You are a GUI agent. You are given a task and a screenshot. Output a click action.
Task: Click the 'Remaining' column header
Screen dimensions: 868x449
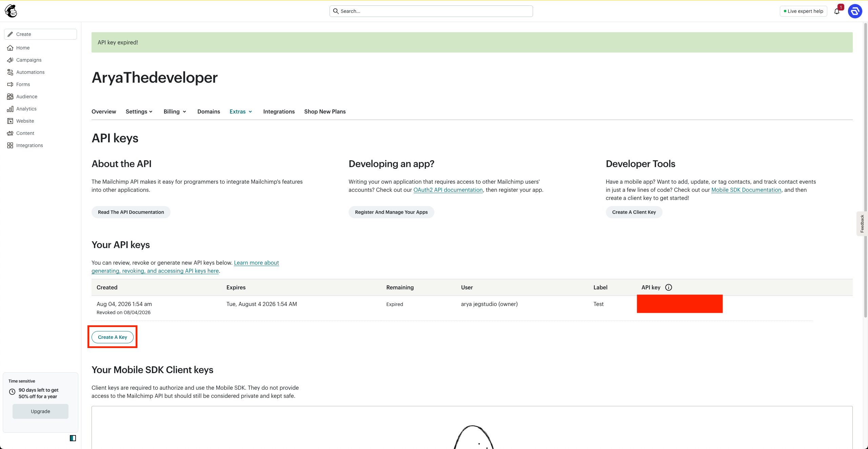click(400, 287)
